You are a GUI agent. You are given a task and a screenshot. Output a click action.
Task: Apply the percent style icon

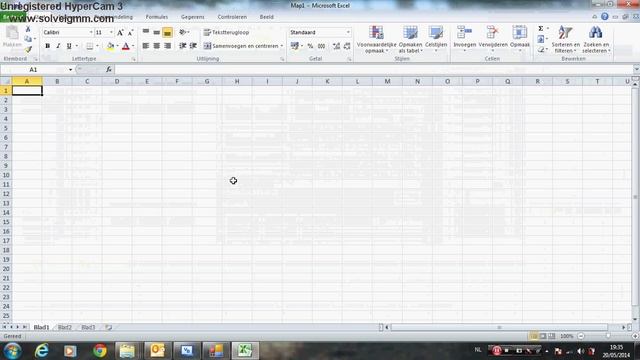310,46
